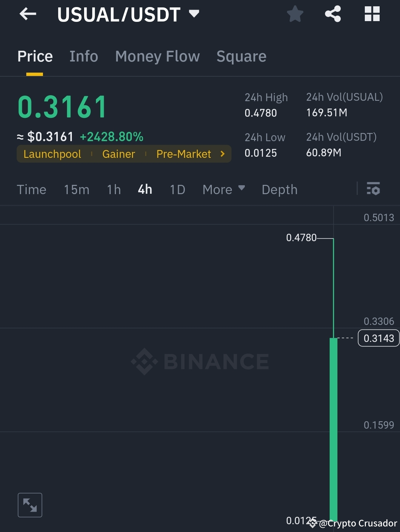Activate the 1h candle interval

pyautogui.click(x=113, y=189)
